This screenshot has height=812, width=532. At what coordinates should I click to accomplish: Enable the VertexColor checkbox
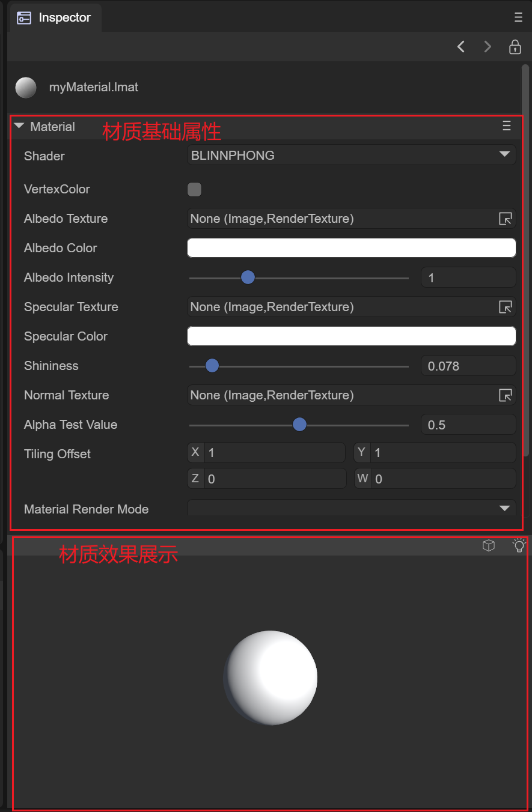[x=194, y=190]
